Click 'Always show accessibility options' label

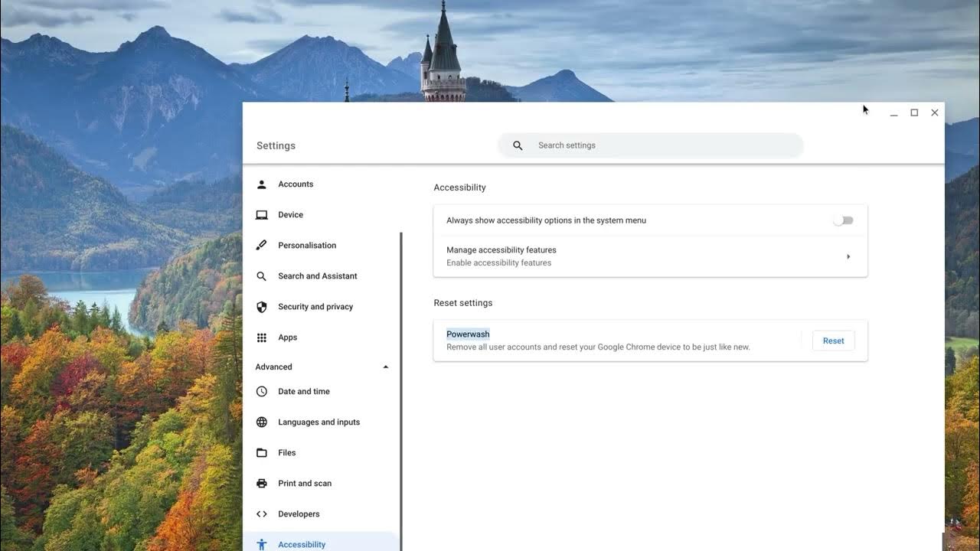click(x=546, y=220)
